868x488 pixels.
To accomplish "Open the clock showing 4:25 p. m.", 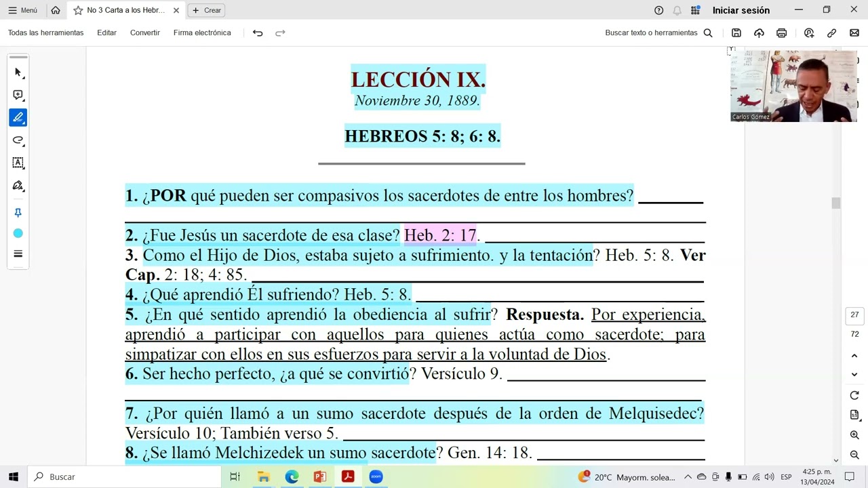I will click(x=817, y=477).
